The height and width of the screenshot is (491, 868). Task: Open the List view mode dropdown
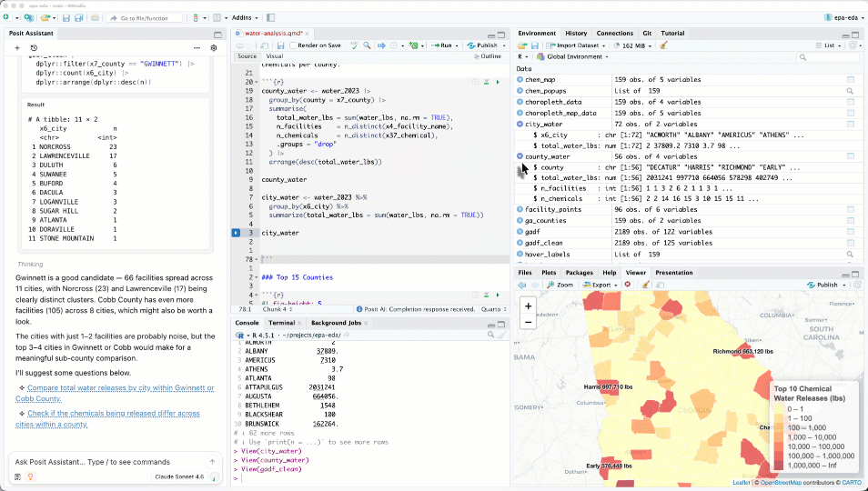click(829, 45)
